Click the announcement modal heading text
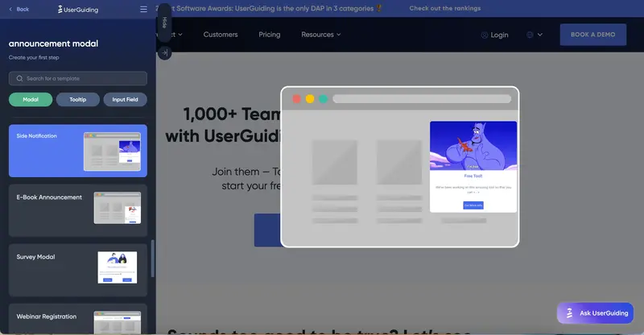Viewport: 644px width, 335px height. (53, 43)
